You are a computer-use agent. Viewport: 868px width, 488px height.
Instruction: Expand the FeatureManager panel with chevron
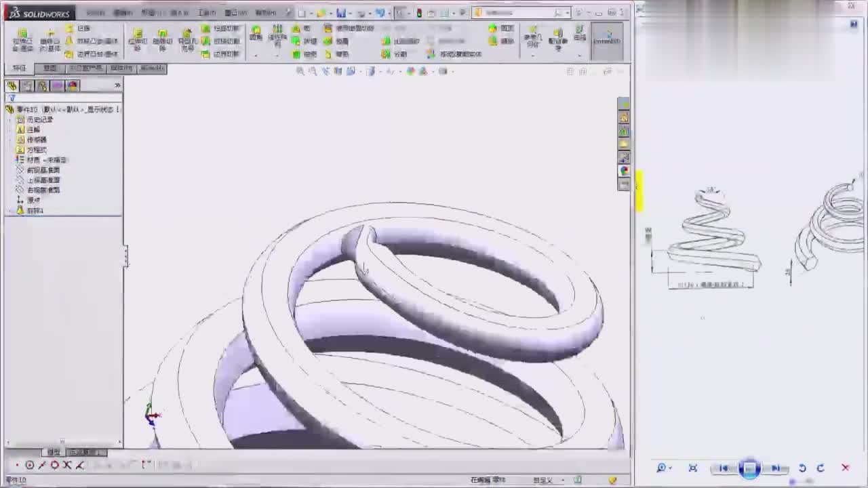[117, 85]
